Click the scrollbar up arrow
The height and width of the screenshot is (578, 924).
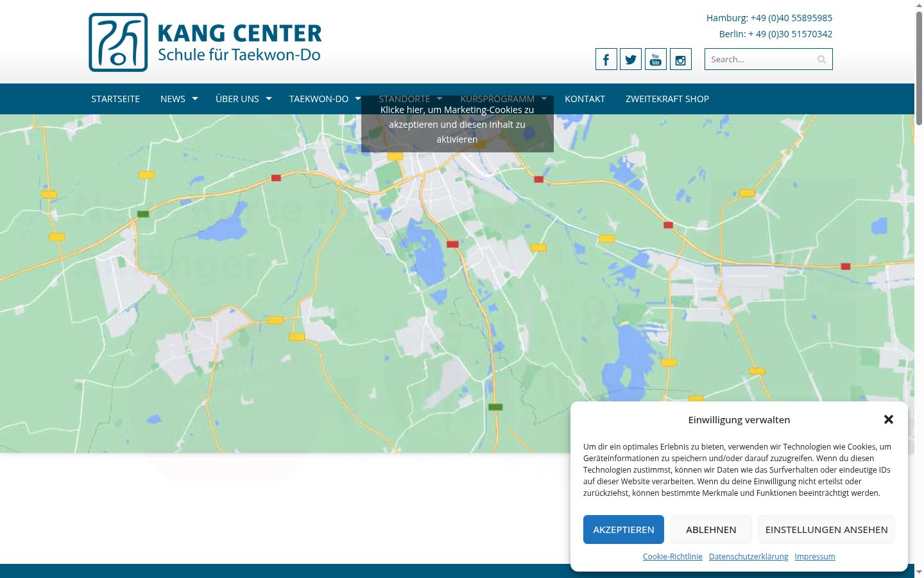pos(919,5)
